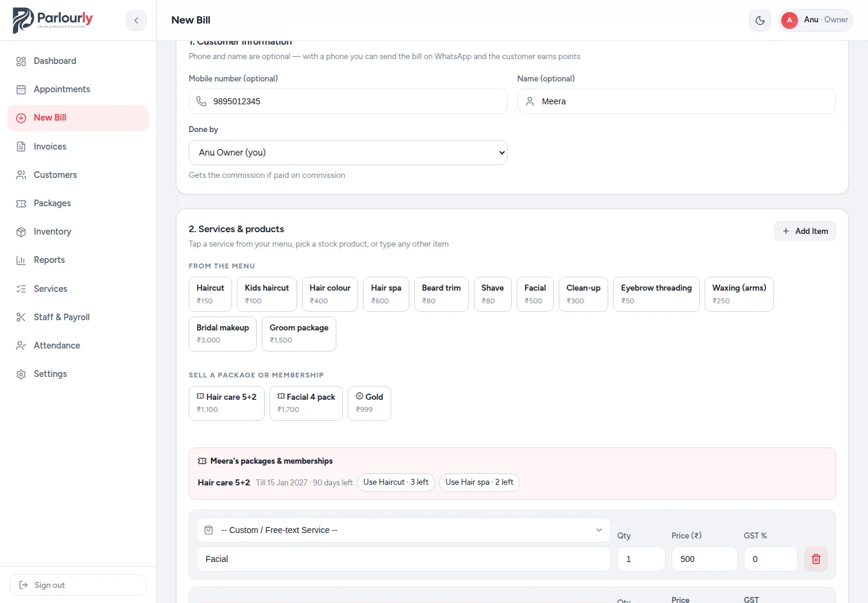The width and height of the screenshot is (868, 603).
Task: Click the Services checklist icon
Action: click(x=21, y=289)
